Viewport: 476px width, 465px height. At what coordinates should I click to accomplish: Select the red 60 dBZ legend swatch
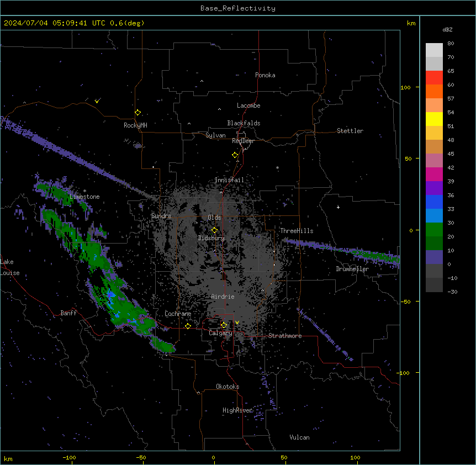coord(434,78)
